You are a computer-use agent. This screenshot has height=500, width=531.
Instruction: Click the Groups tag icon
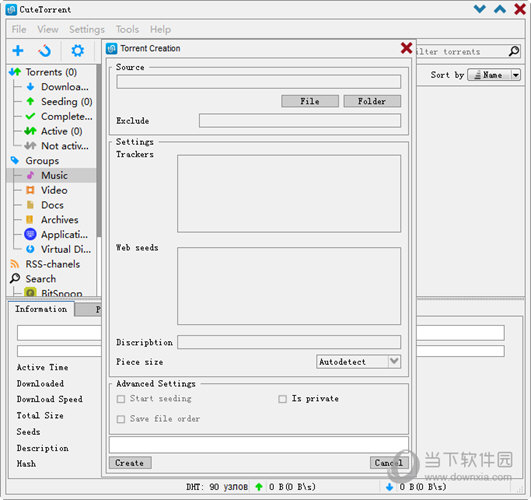pyautogui.click(x=15, y=161)
